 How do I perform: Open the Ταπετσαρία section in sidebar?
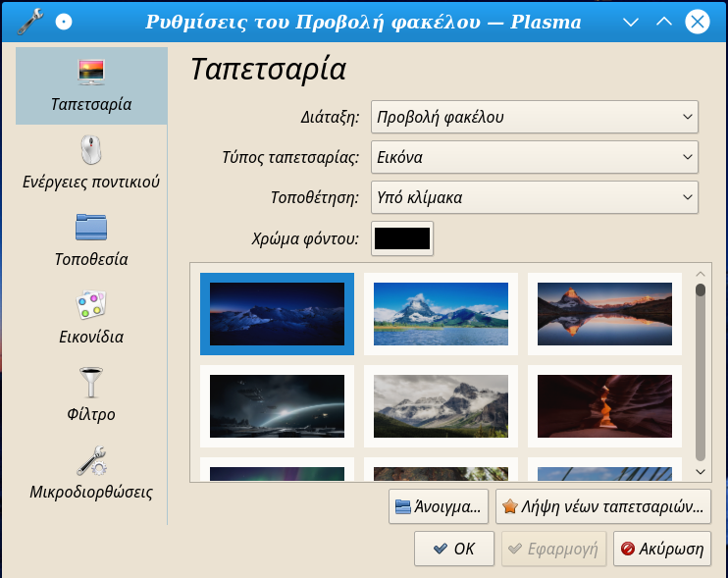point(91,86)
